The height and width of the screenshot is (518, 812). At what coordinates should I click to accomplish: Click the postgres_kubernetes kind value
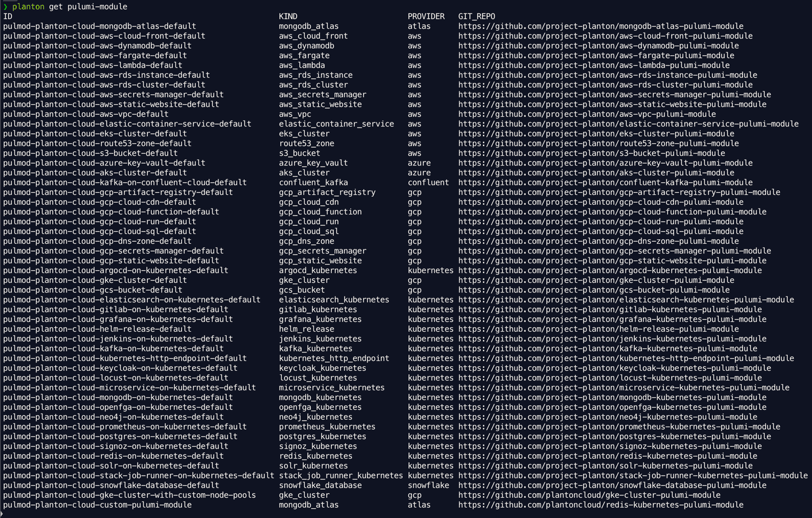tap(323, 436)
